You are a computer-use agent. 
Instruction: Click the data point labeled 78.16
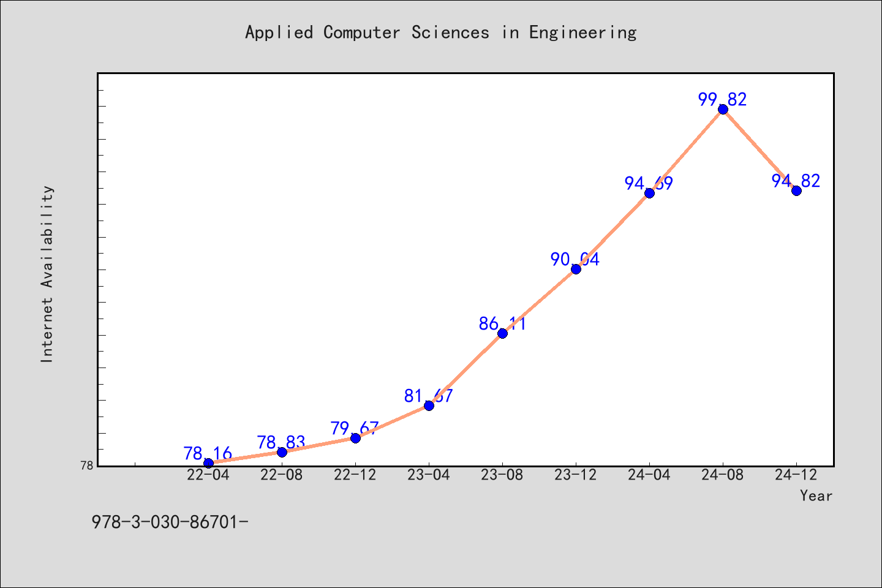tap(208, 463)
